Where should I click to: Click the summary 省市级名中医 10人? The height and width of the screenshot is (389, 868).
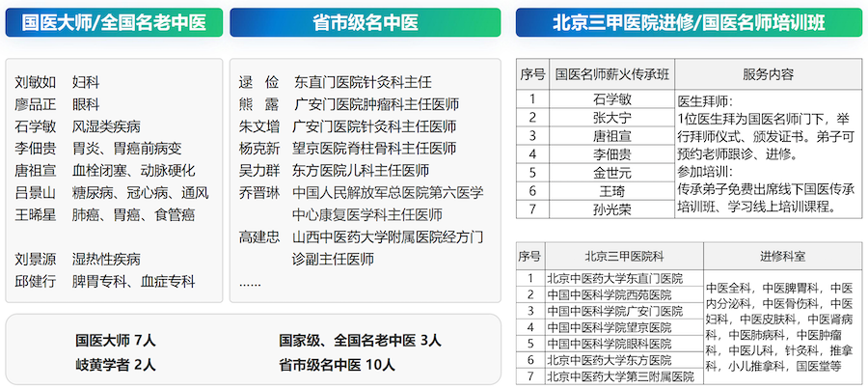pos(337,365)
